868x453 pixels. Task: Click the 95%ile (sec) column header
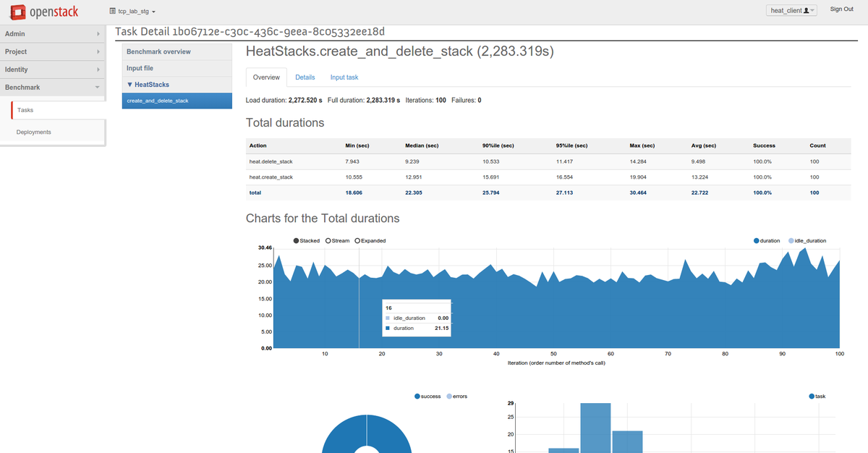[571, 145]
